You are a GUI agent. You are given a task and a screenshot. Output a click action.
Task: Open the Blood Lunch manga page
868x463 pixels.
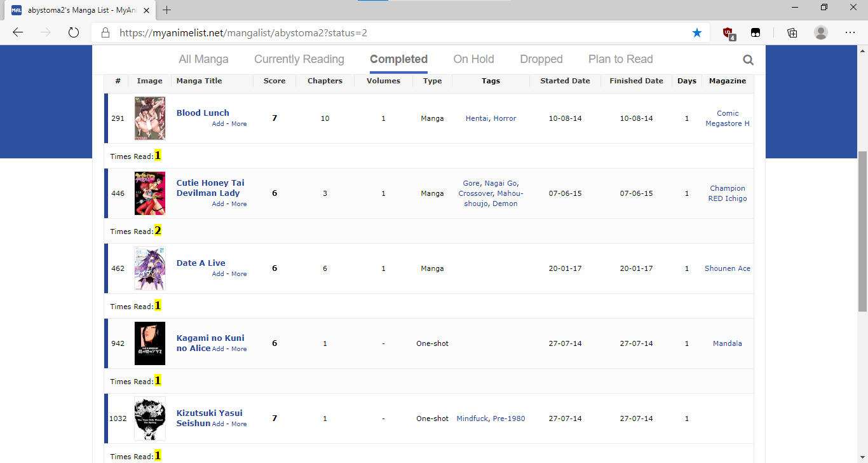[x=203, y=113]
